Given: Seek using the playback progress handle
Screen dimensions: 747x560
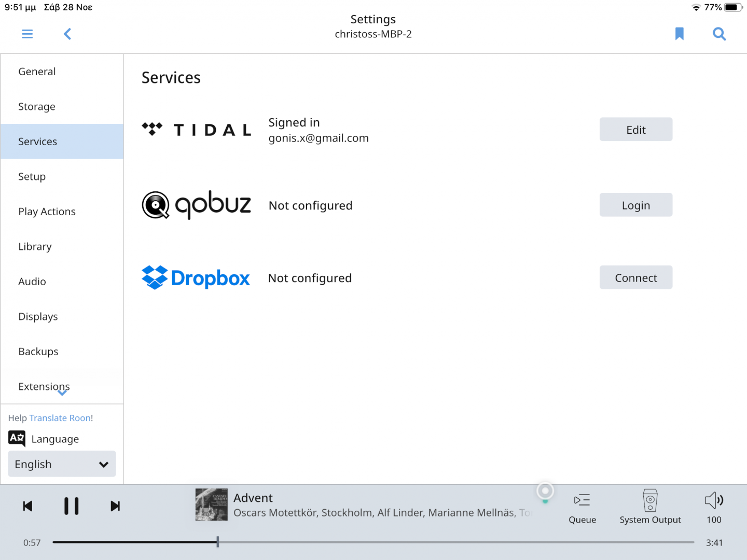Looking at the screenshot, I should click(218, 542).
